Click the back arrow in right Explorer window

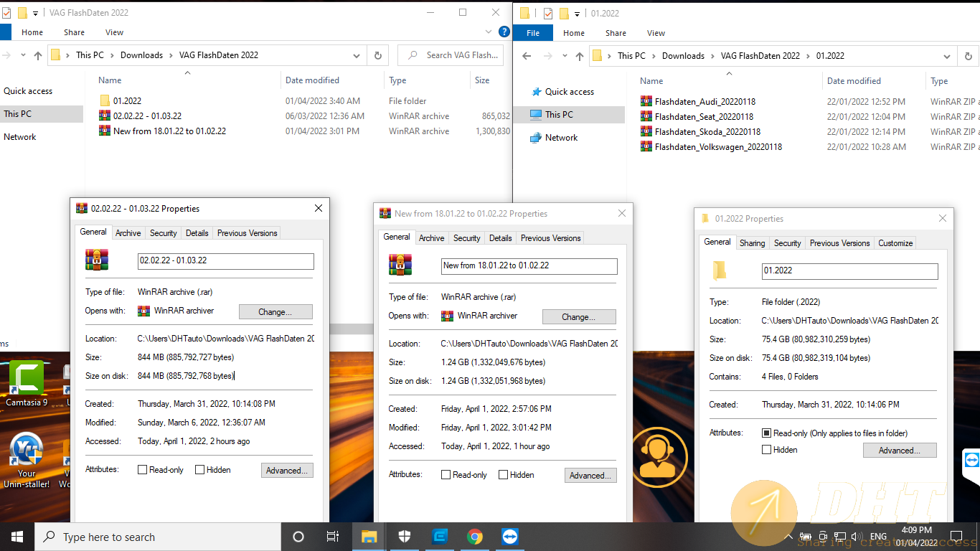point(527,56)
